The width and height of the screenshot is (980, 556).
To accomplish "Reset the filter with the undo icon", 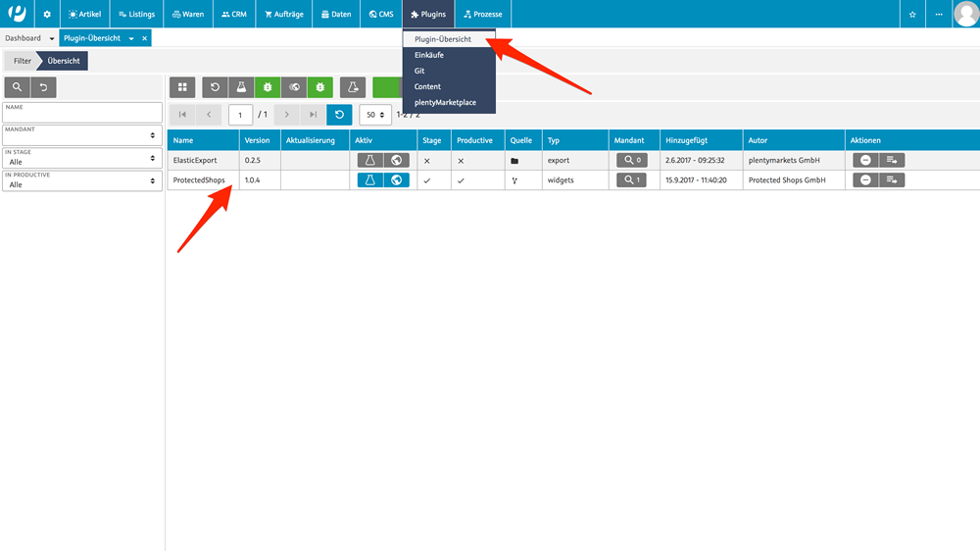I will coord(43,87).
